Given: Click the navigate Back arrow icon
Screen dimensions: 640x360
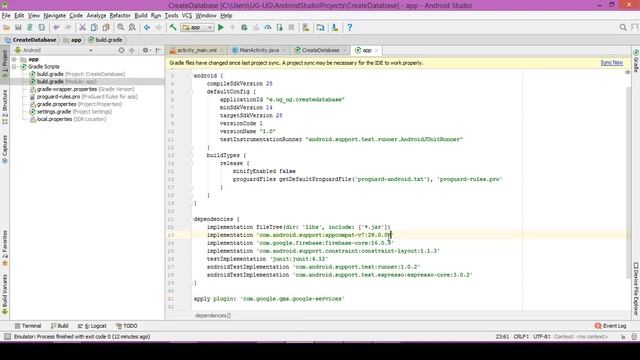Looking at the screenshot, I should click(147, 27).
